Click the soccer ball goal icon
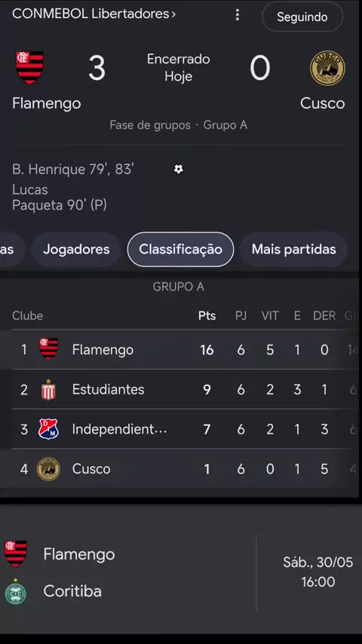Viewport: 362px width, 644px height. point(178,169)
